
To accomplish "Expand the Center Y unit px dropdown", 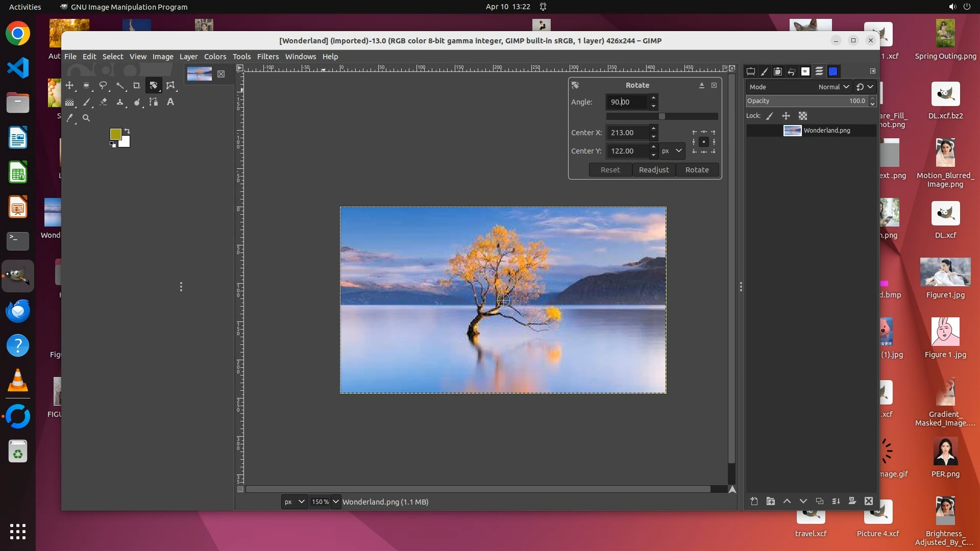I will tap(672, 151).
